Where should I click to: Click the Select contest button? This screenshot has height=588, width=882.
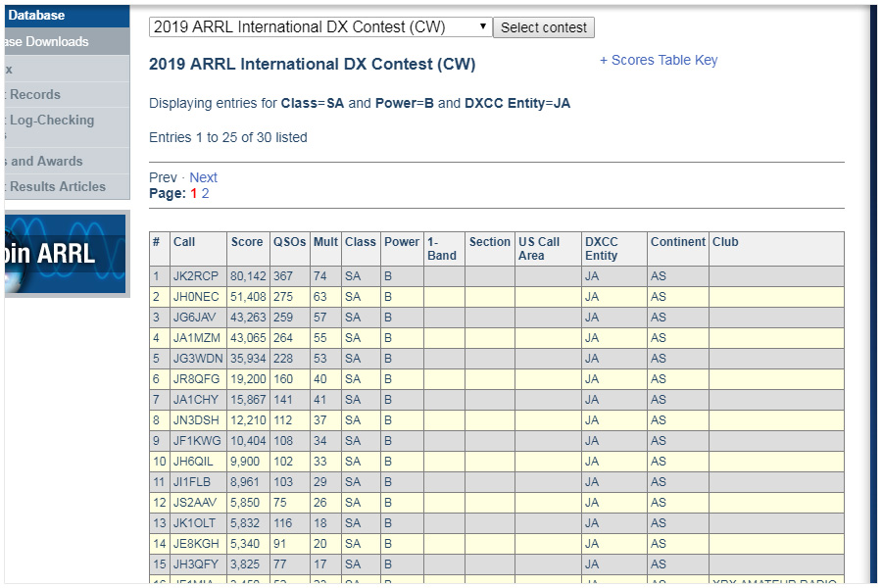(x=543, y=27)
